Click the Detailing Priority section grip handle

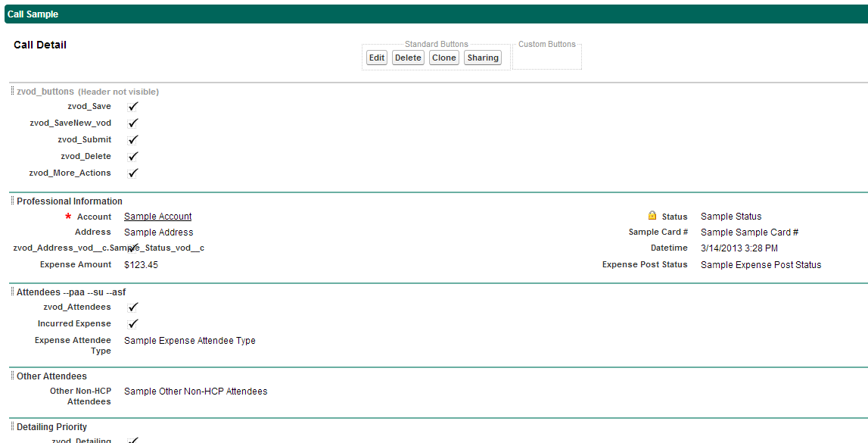coord(12,427)
